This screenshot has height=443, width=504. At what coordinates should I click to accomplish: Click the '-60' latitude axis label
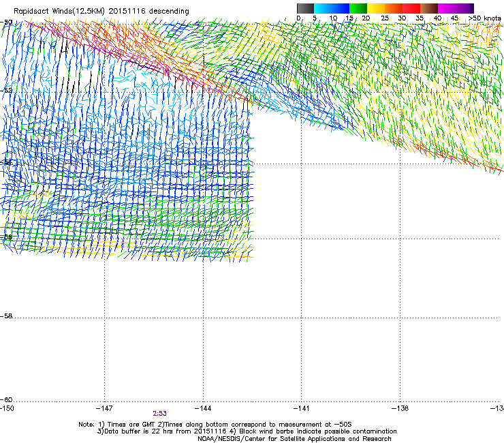point(6,400)
